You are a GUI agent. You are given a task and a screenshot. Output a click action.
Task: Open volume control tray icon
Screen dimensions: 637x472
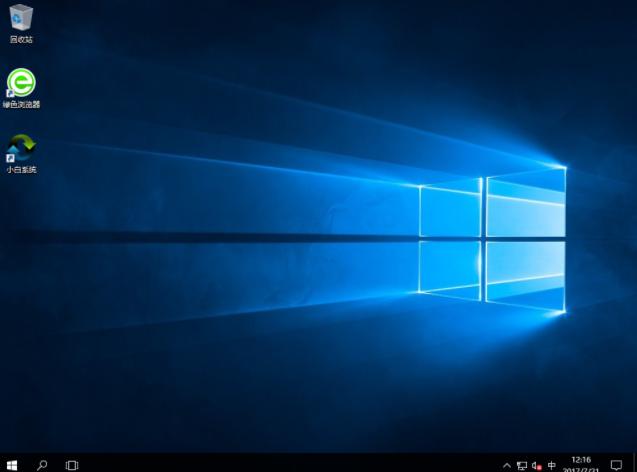point(537,466)
